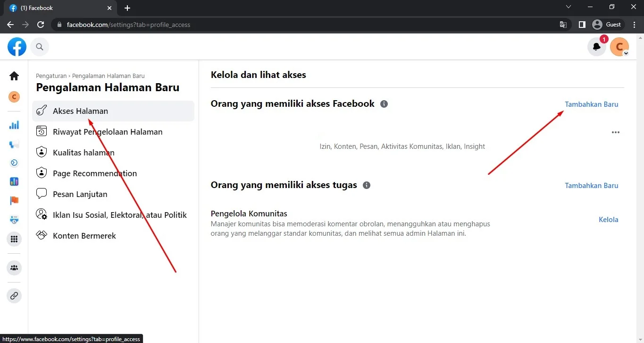Open Iklan Isu Sosial, Elektoral, atau Politik
Viewport: 644px width, 343px height.
pyautogui.click(x=113, y=215)
